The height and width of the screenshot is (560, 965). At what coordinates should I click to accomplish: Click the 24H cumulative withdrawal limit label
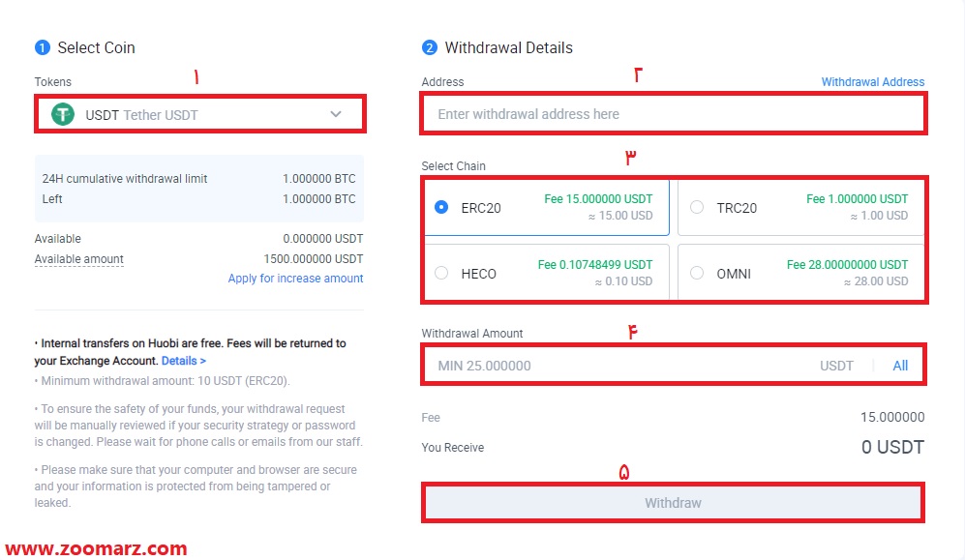(x=124, y=179)
